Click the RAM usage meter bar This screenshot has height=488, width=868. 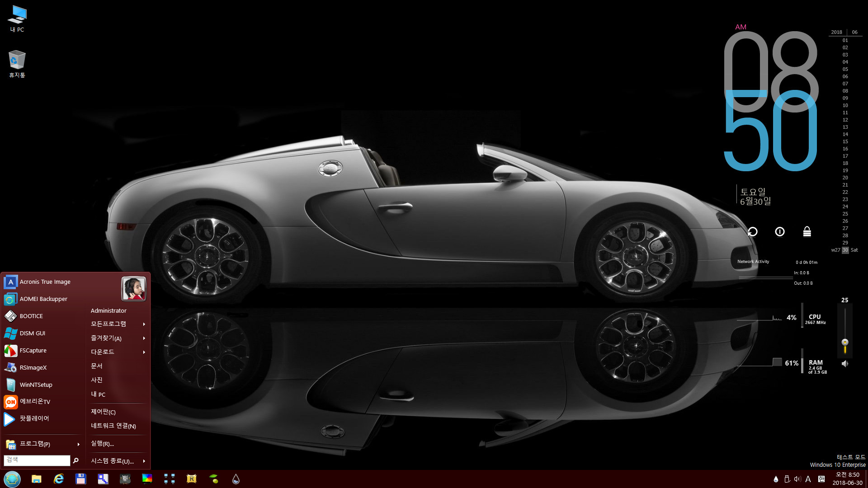pos(802,361)
